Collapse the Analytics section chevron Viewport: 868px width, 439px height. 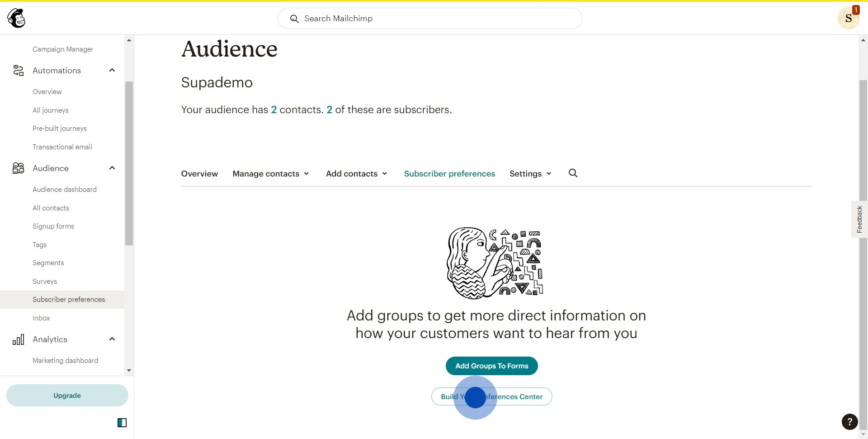click(x=112, y=339)
